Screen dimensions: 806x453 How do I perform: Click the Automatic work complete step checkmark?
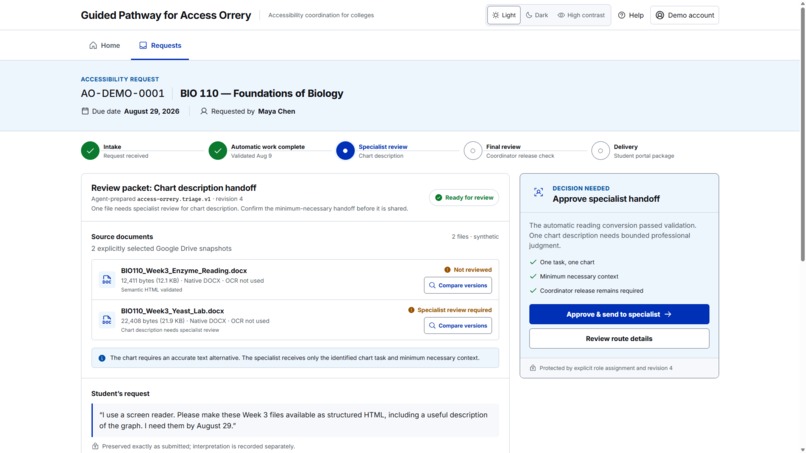coord(217,151)
